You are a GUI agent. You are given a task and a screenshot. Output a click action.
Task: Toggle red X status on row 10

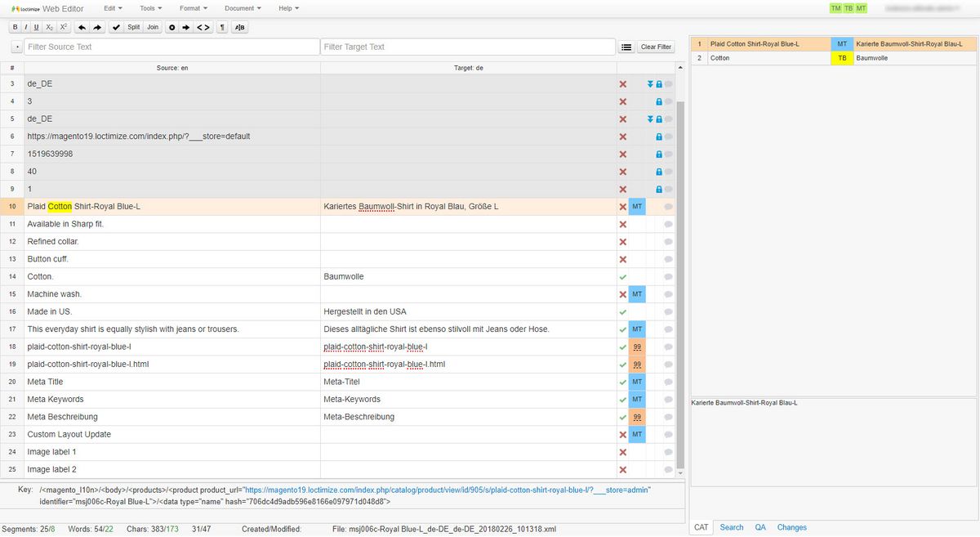(x=623, y=207)
